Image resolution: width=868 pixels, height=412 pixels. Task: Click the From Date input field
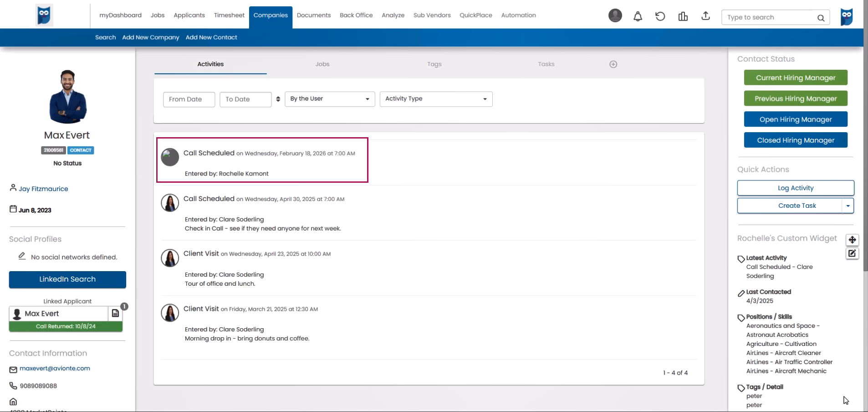[189, 99]
